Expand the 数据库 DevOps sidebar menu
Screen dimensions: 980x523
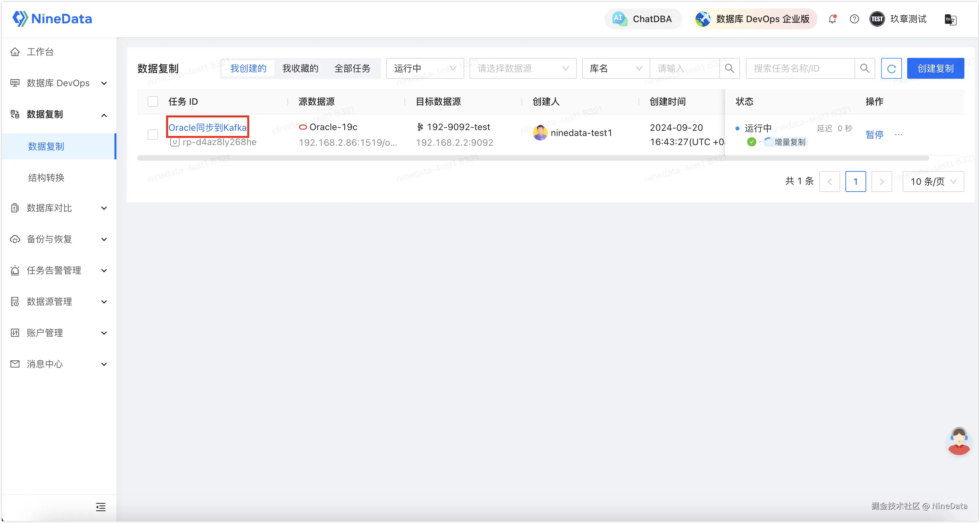[x=58, y=83]
